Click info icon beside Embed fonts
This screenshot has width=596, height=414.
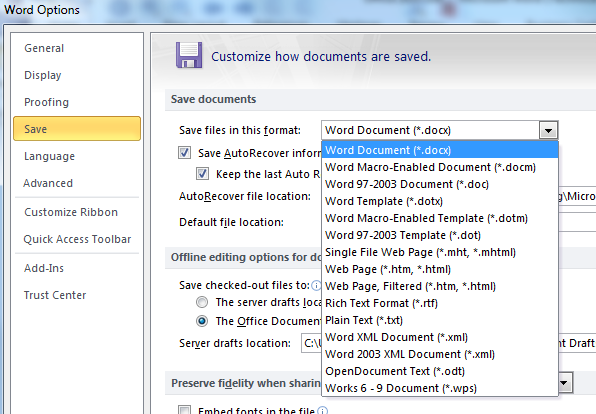point(322,411)
